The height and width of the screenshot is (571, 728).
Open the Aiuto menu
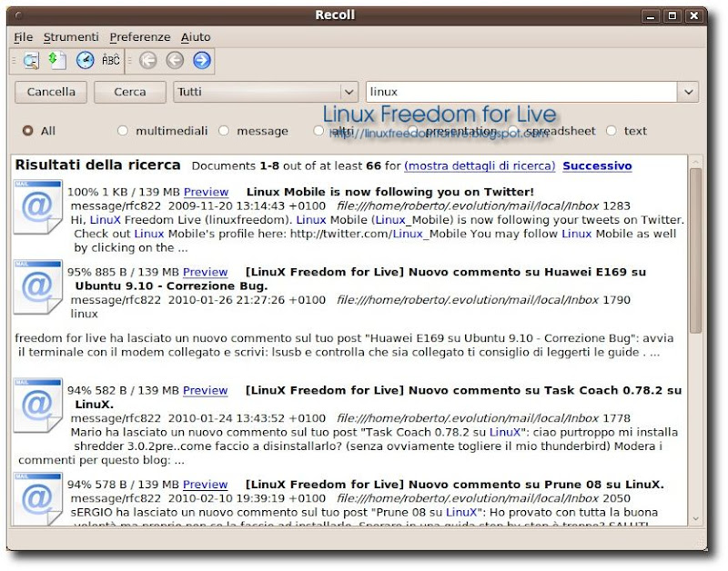[x=196, y=37]
